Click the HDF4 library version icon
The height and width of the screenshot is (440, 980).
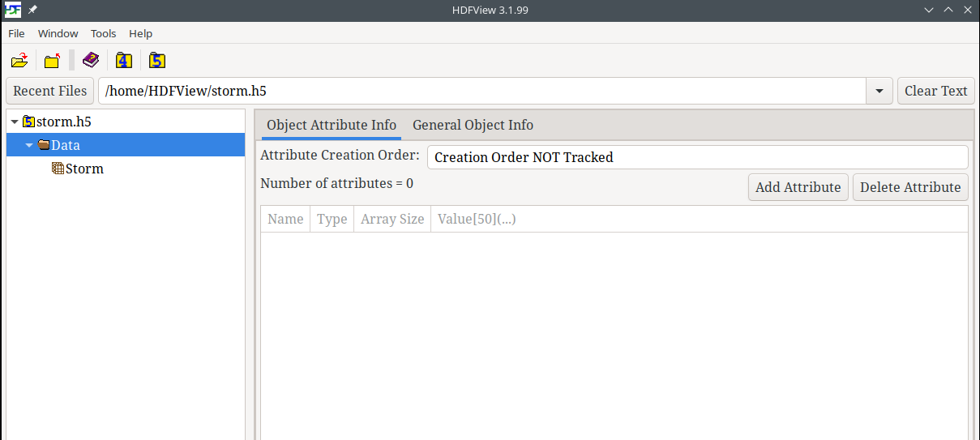123,61
